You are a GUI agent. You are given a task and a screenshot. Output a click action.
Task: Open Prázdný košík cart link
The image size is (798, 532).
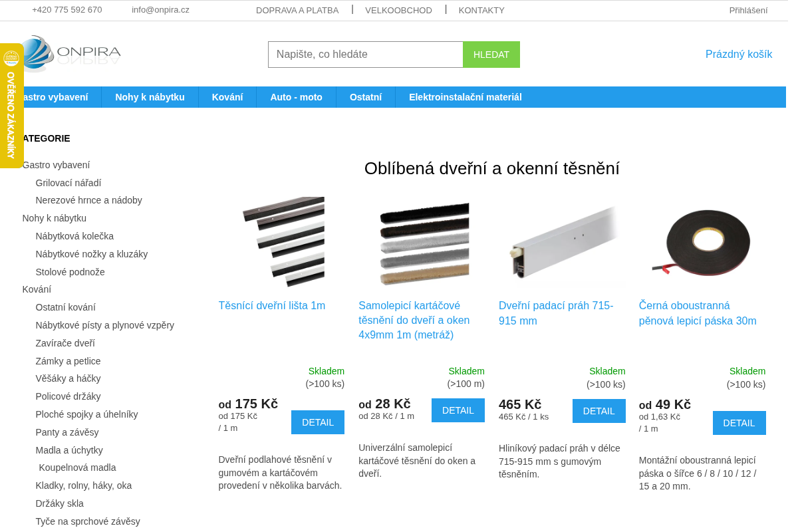point(739,55)
